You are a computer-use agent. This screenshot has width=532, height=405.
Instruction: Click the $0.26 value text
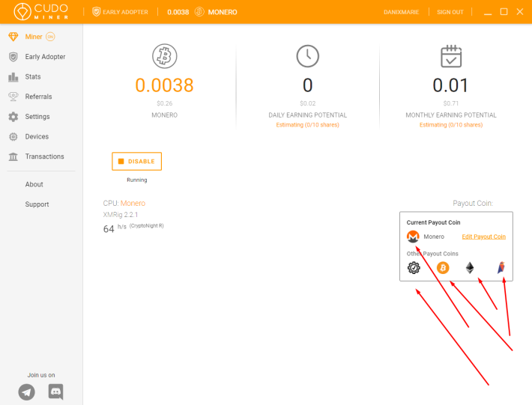[x=165, y=103]
